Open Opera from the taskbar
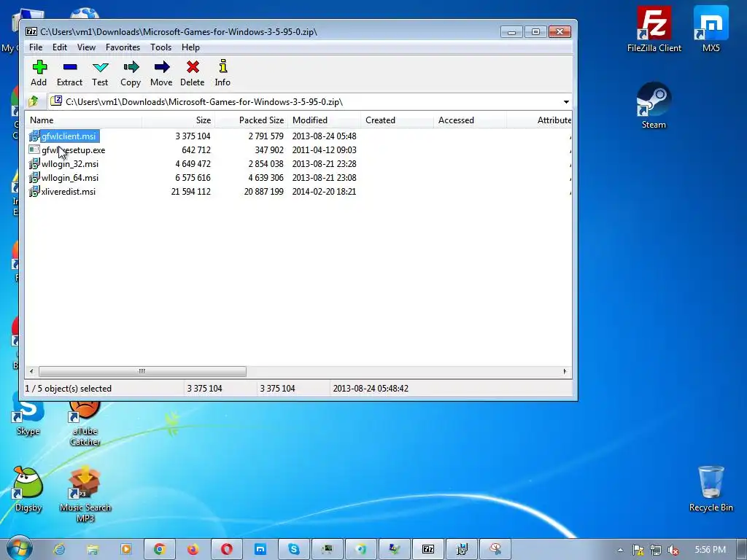The width and height of the screenshot is (747, 560). pyautogui.click(x=227, y=550)
